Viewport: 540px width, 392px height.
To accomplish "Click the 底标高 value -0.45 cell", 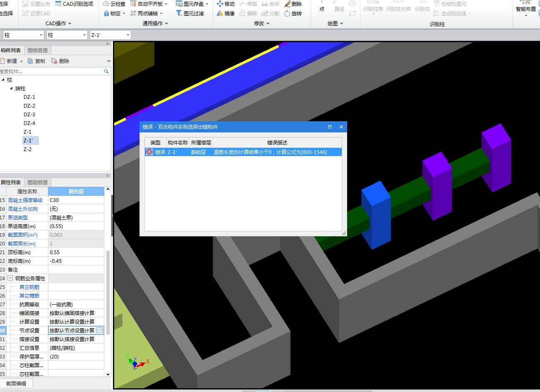I will point(76,261).
